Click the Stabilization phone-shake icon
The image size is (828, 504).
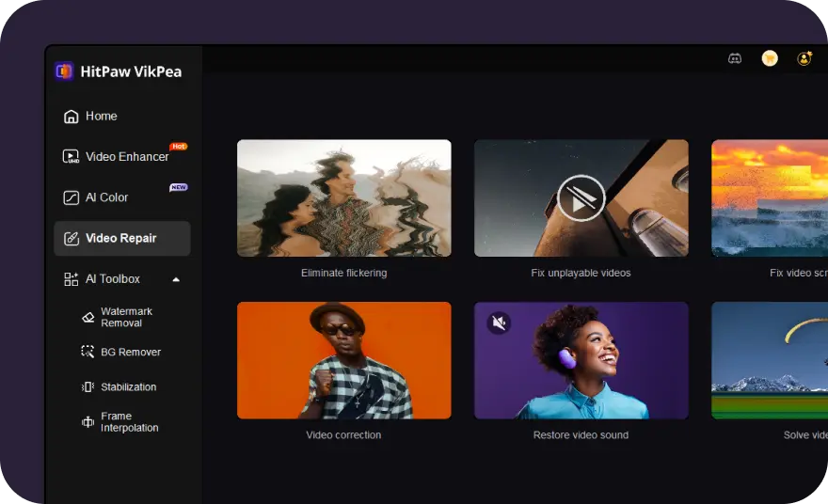coord(88,386)
